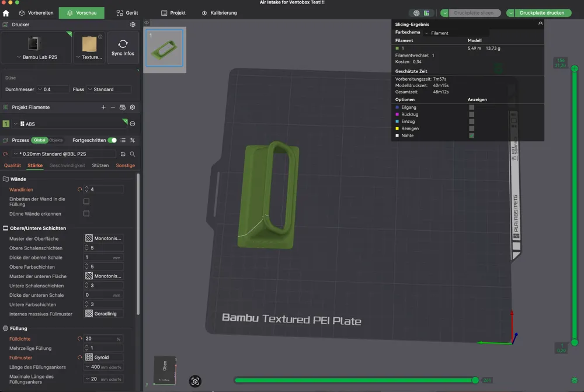The width and height of the screenshot is (584, 392).
Task: Click the network status icon in top bar
Action: click(x=416, y=13)
